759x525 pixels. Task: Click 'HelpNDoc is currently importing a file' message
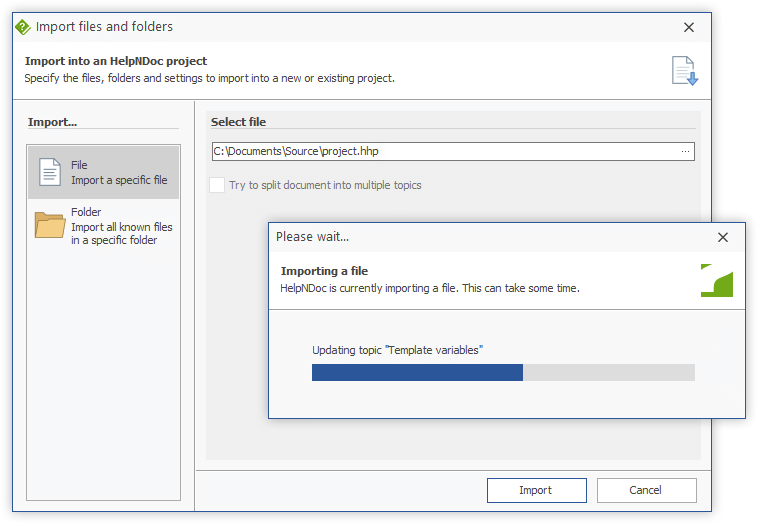coord(430,288)
